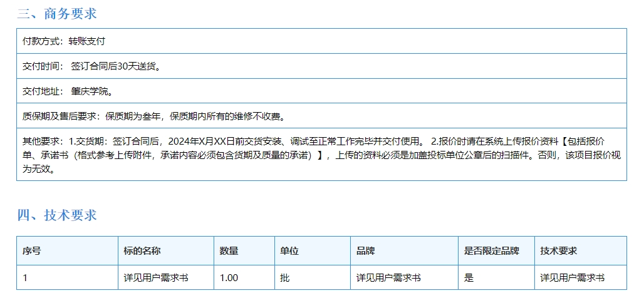
Task: Click the 品牌 column header
Action: 366,251
